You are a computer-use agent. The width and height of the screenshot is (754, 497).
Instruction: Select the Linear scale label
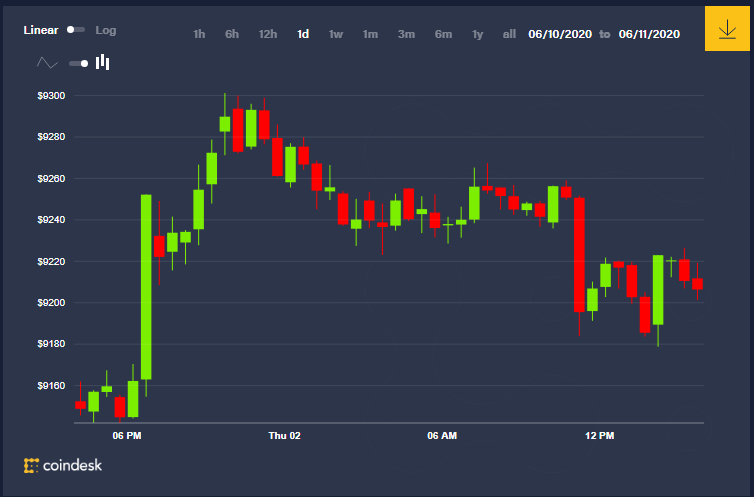click(41, 30)
